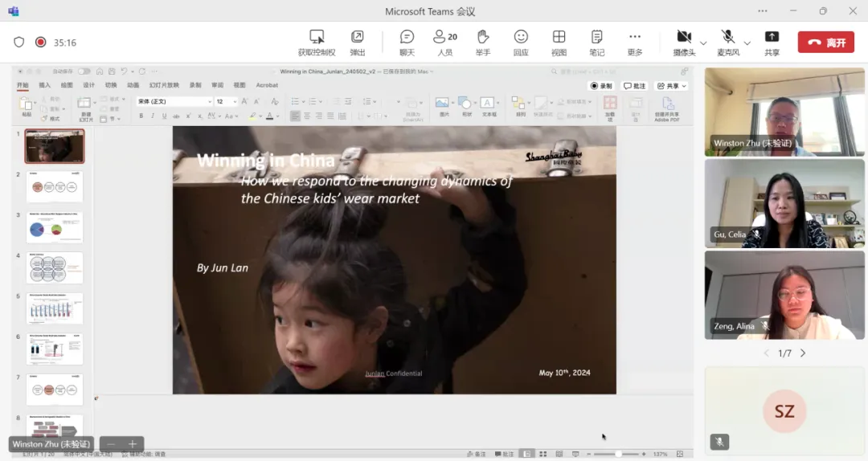Undo last action in PowerPoint
The image size is (868, 461).
124,71
